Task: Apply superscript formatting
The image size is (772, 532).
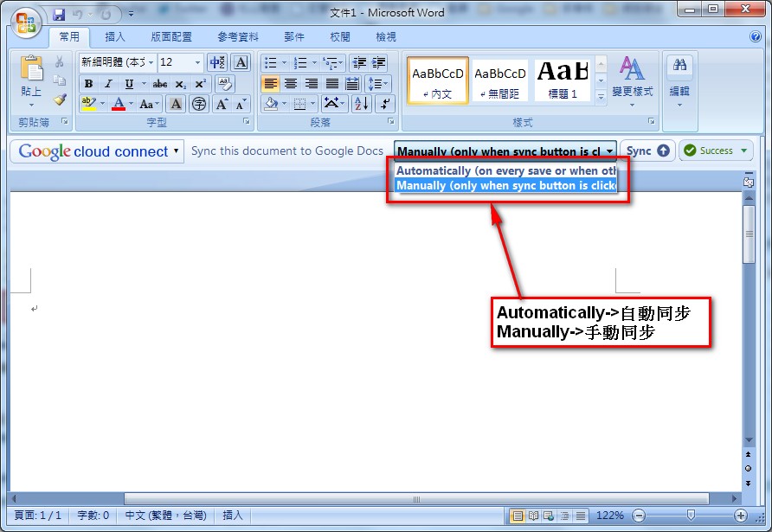Action: click(201, 84)
